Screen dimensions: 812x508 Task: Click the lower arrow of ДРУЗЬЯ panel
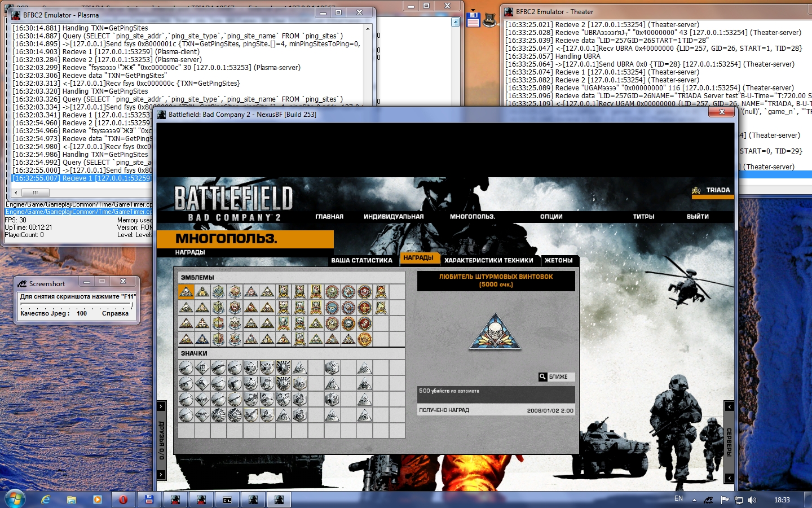[161, 475]
